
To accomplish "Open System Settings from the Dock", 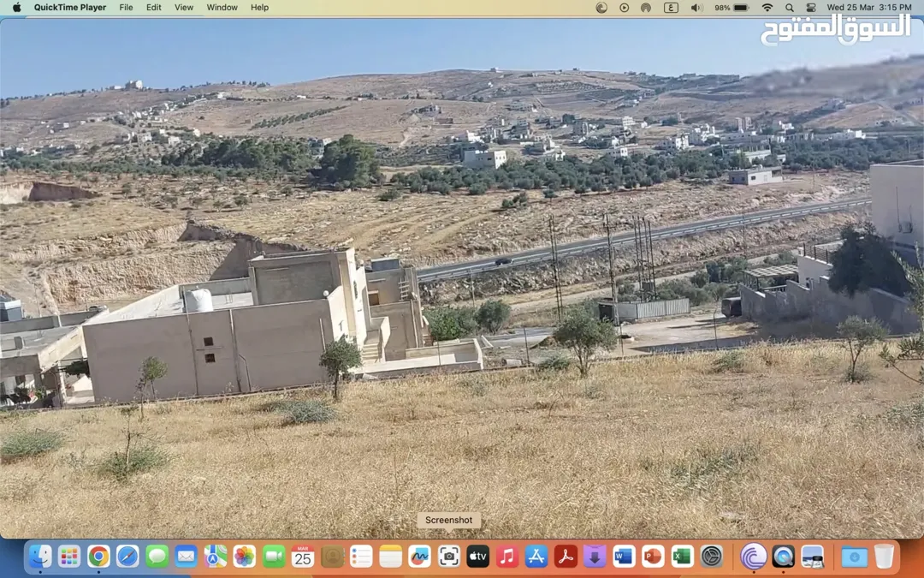I will pos(712,557).
